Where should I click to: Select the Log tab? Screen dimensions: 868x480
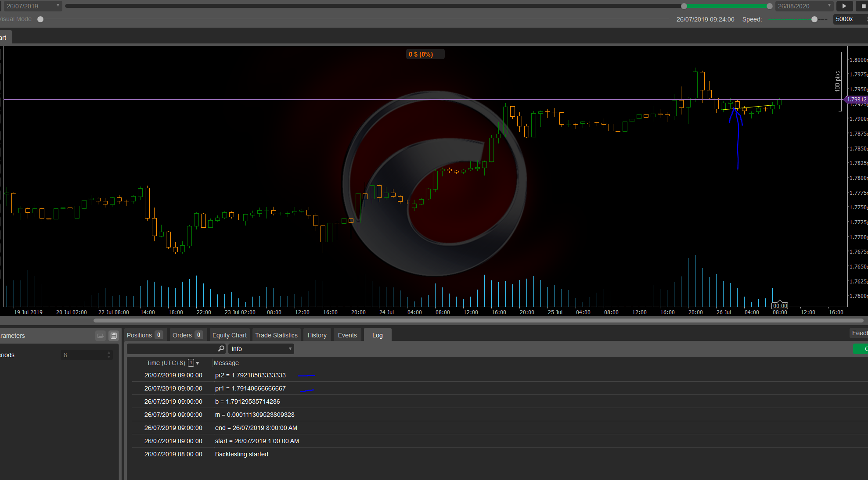coord(378,335)
